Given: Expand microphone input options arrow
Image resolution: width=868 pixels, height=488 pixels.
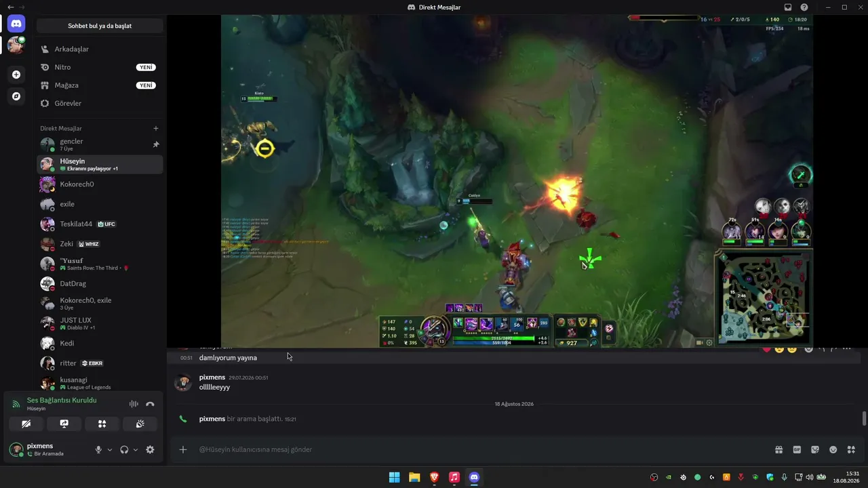Looking at the screenshot, I should pos(110,449).
